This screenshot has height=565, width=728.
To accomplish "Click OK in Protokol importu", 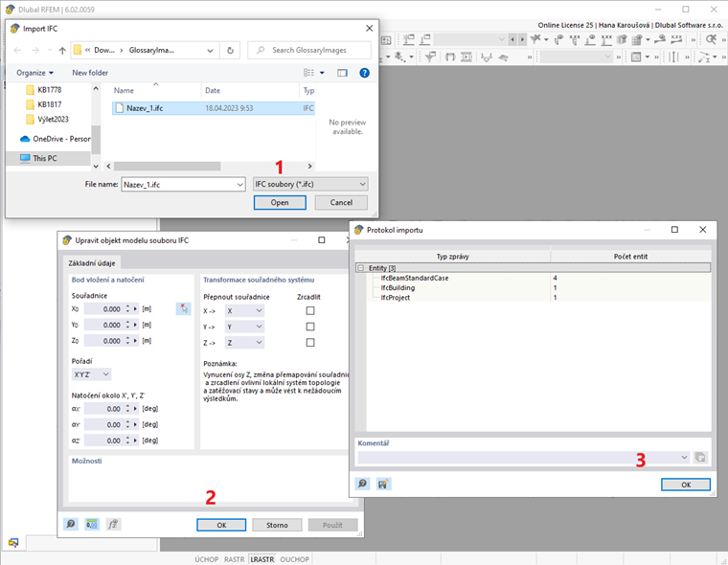I will pyautogui.click(x=686, y=485).
